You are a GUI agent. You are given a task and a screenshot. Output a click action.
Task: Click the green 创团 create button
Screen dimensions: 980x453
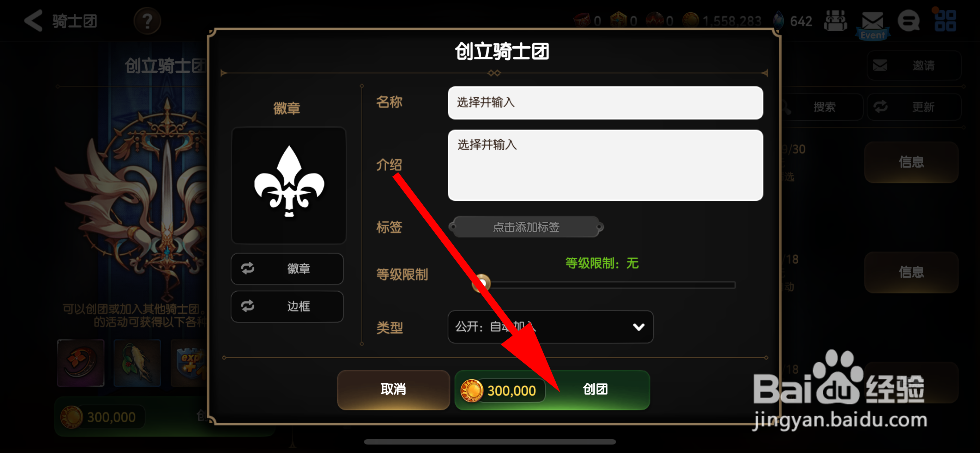(552, 389)
